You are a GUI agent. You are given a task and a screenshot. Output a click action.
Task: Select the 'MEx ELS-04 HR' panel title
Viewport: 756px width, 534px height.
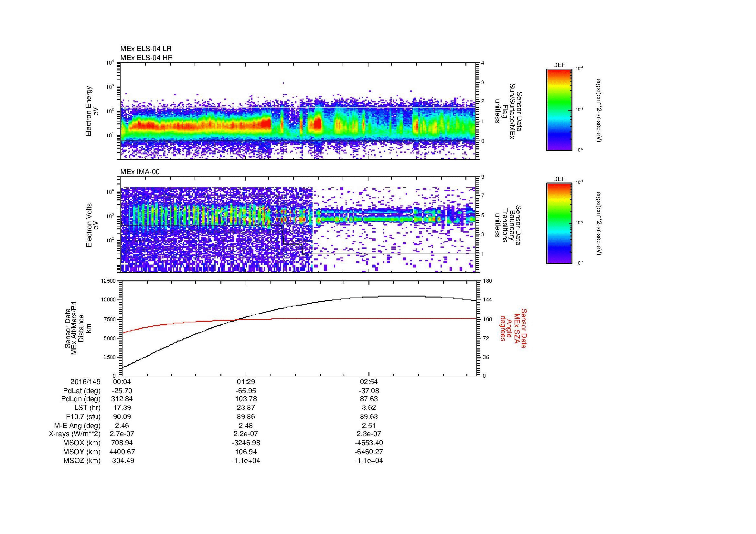coord(146,58)
